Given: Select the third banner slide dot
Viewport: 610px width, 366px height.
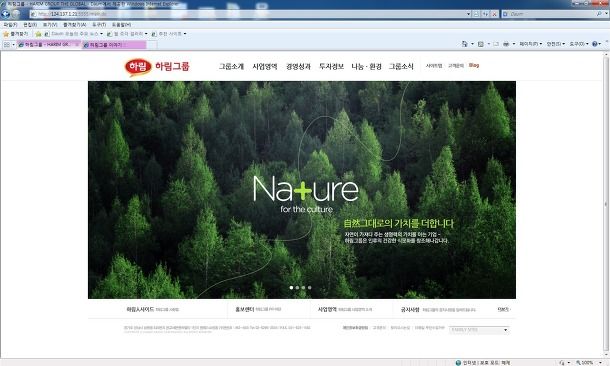Looking at the screenshot, I should click(x=303, y=287).
